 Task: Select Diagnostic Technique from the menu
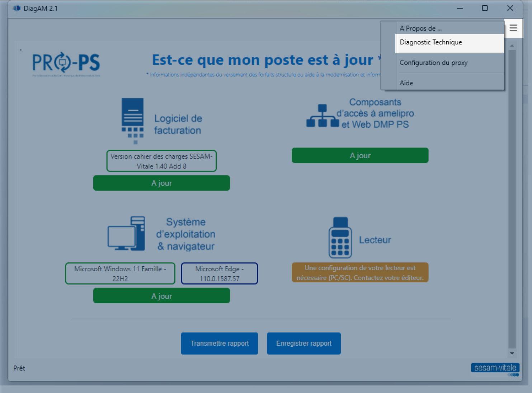(431, 42)
